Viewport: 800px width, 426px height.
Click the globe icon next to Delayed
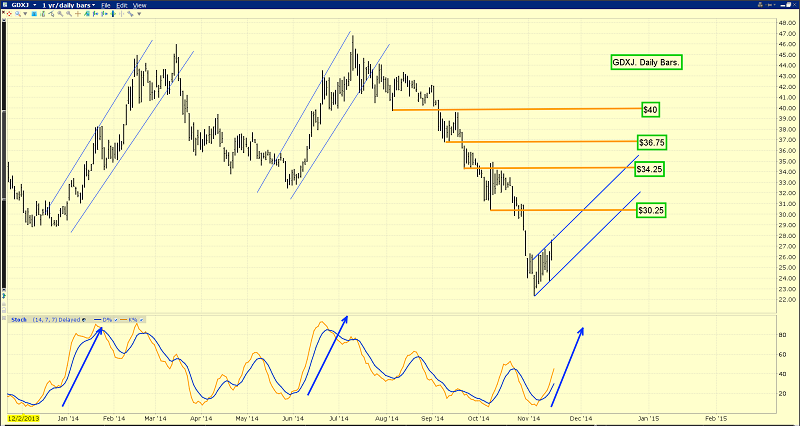tap(84, 320)
